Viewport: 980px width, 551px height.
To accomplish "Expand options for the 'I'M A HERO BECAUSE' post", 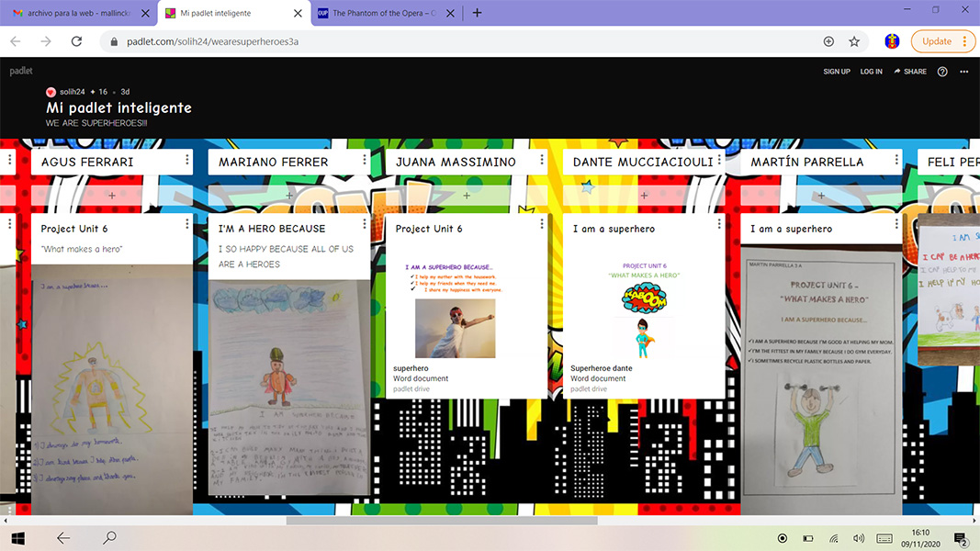I will [365, 224].
